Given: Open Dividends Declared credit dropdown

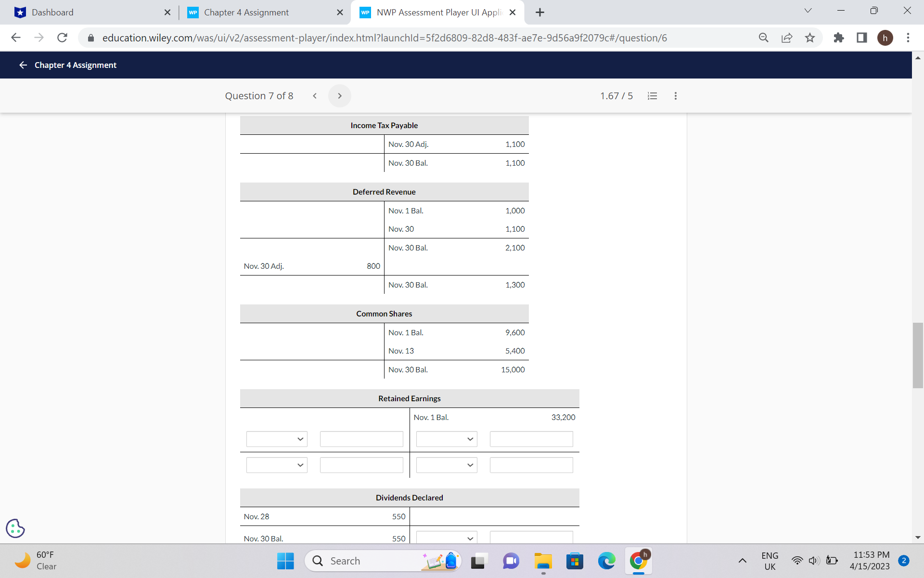Looking at the screenshot, I should 446,538.
